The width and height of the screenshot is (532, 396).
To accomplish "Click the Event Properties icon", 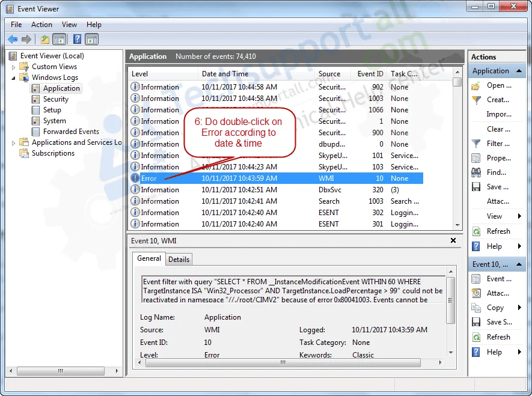I will coord(476,279).
